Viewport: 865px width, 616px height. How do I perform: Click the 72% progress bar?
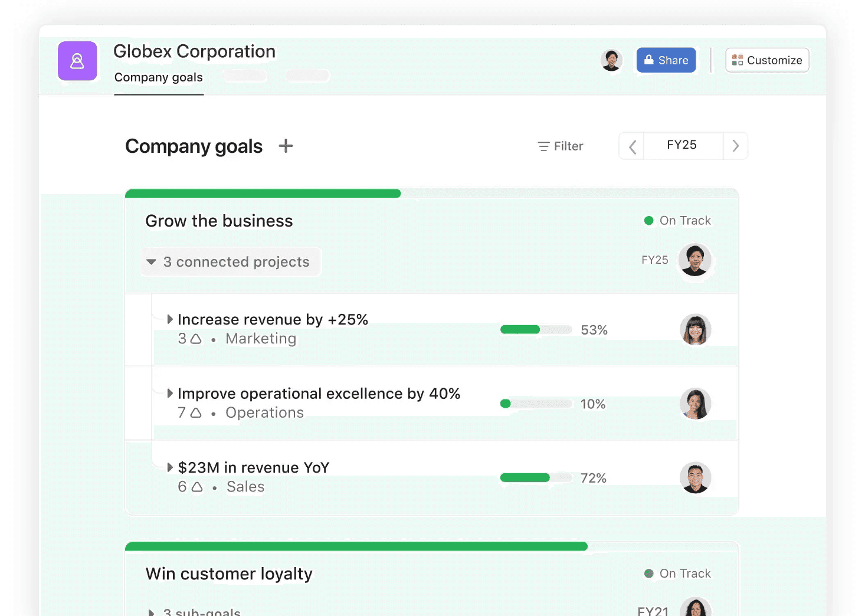coord(536,478)
